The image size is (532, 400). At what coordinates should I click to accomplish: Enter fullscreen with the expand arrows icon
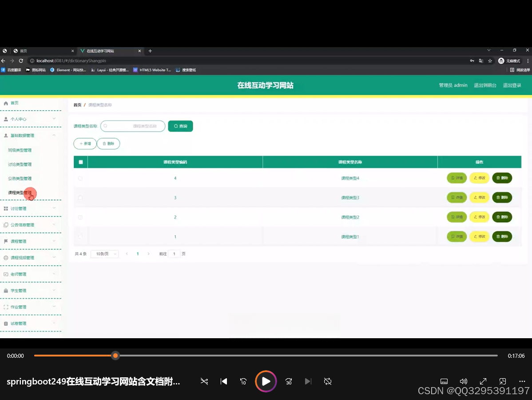click(x=483, y=381)
